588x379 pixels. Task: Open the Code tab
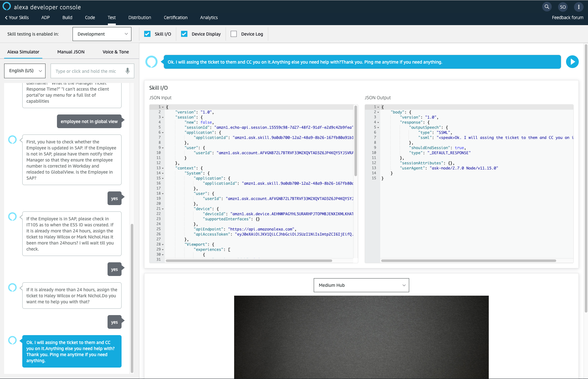point(90,17)
